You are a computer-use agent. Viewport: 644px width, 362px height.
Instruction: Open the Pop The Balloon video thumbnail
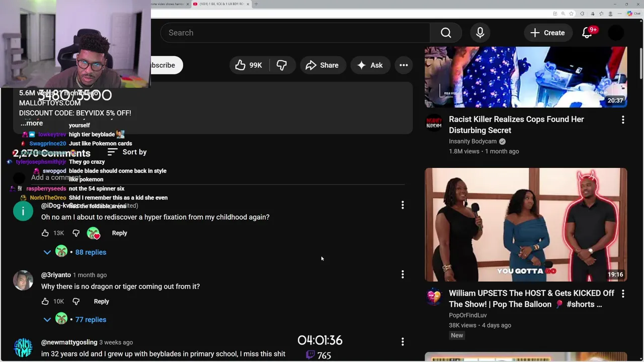tap(526, 225)
